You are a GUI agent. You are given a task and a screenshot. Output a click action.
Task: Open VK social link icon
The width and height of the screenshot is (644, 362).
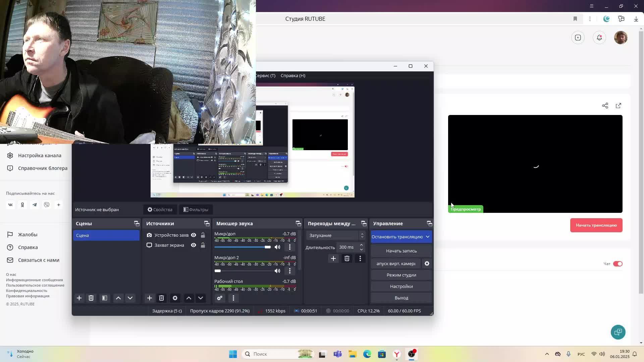click(x=10, y=205)
